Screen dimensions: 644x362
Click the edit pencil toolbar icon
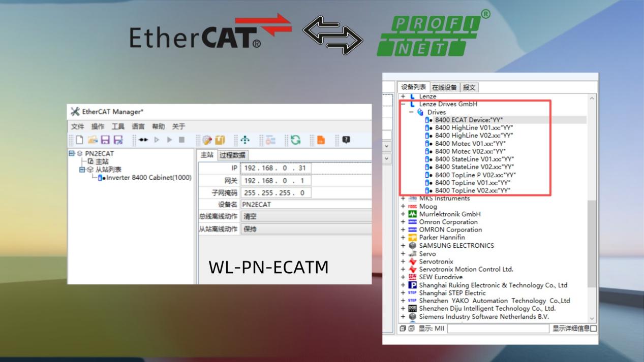pyautogui.click(x=207, y=140)
